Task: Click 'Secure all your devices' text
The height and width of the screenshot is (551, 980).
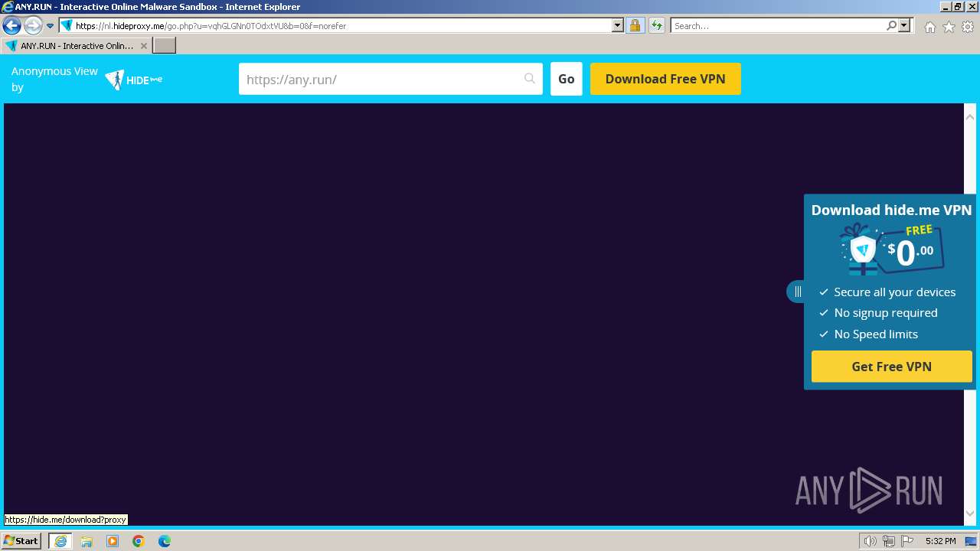Action: pyautogui.click(x=895, y=292)
